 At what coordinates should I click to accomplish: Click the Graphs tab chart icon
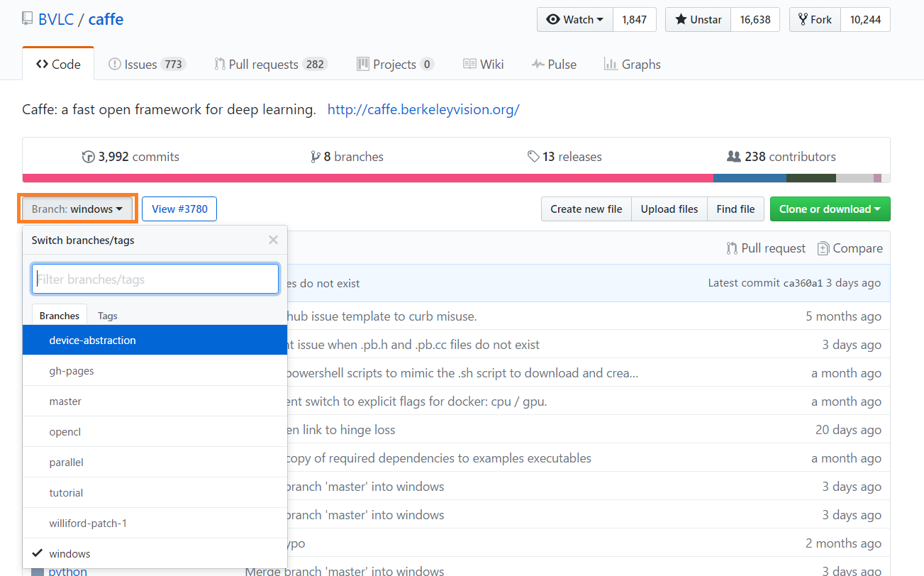(x=611, y=64)
